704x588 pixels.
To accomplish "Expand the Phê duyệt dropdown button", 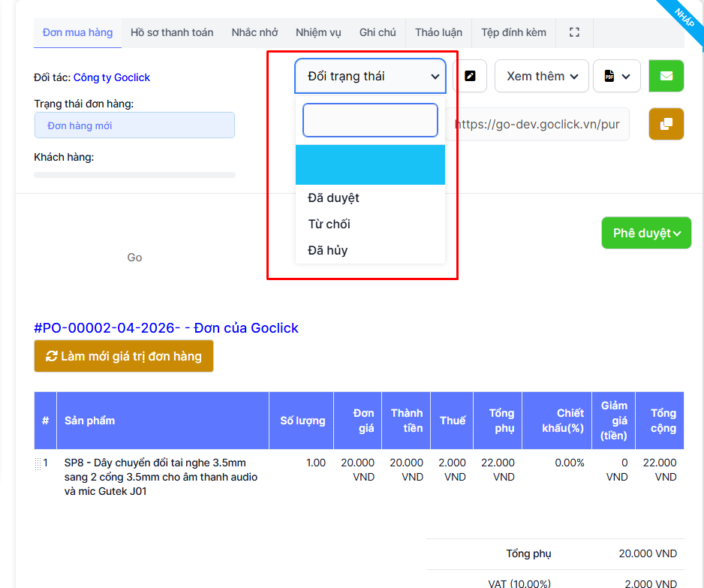I will click(x=645, y=233).
